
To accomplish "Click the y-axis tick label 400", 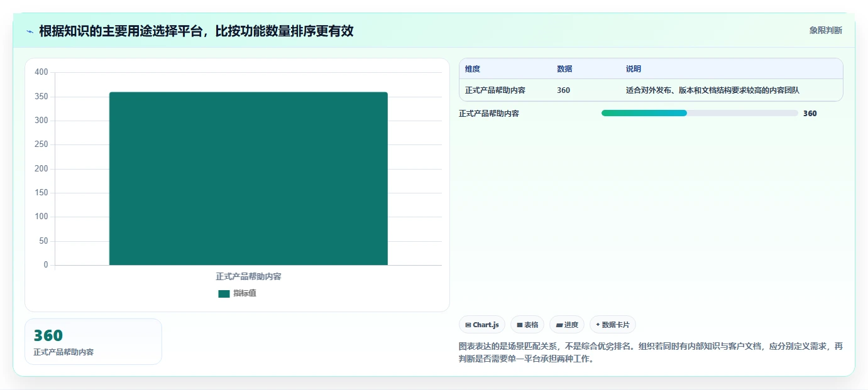I will tap(41, 72).
